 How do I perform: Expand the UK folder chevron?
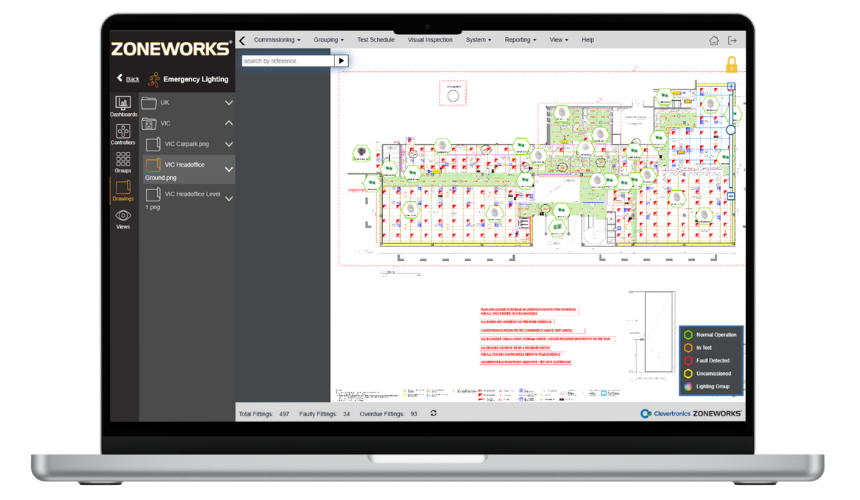click(229, 103)
